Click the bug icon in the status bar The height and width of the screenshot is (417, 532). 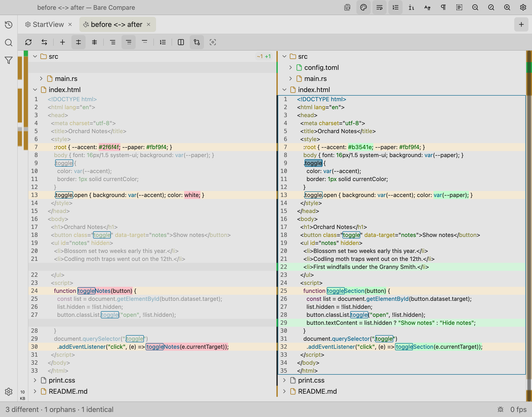click(x=501, y=409)
